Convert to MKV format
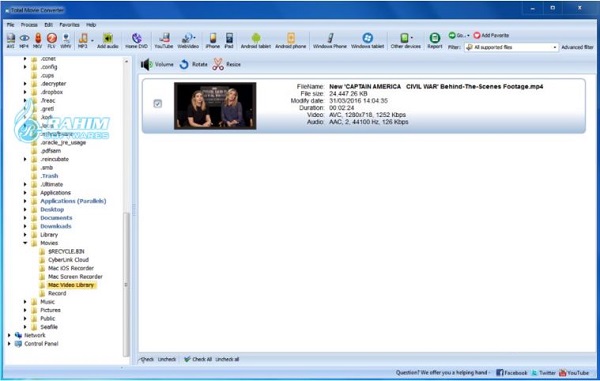Image resolution: width=600 pixels, height=381 pixels. 38,41
